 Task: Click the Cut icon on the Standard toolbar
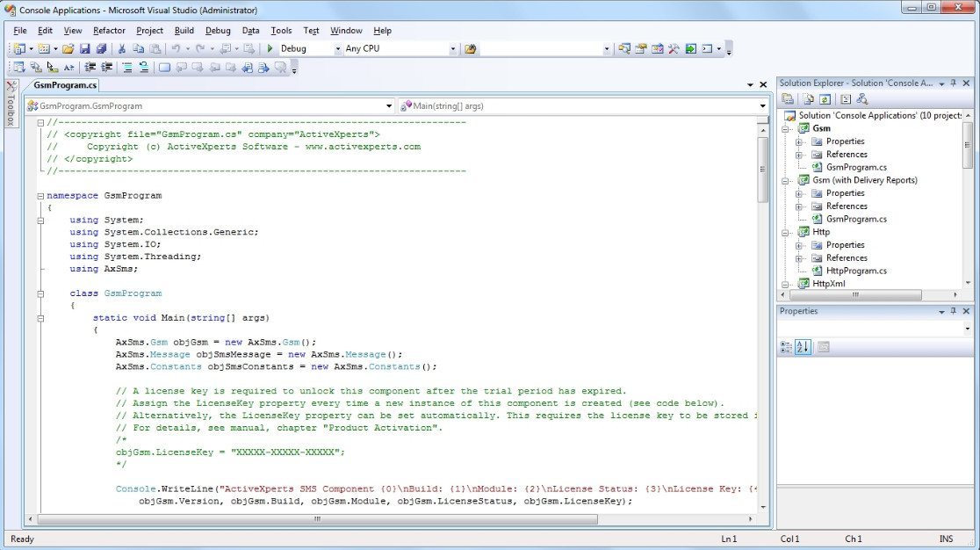coord(122,48)
